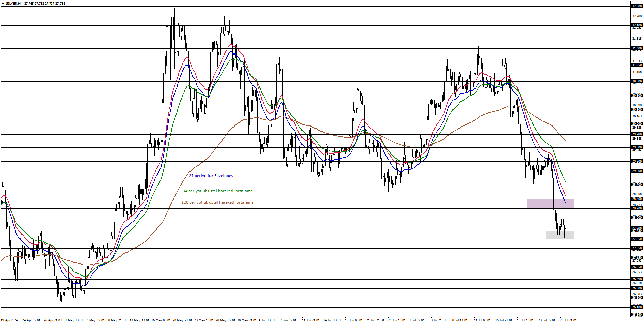The width and height of the screenshot is (644, 324).
Task: Click the 28.700 price level label
Action: pyautogui.click(x=637, y=185)
